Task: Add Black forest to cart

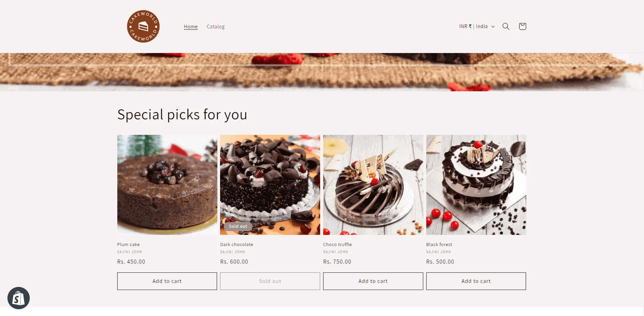Action: click(476, 281)
